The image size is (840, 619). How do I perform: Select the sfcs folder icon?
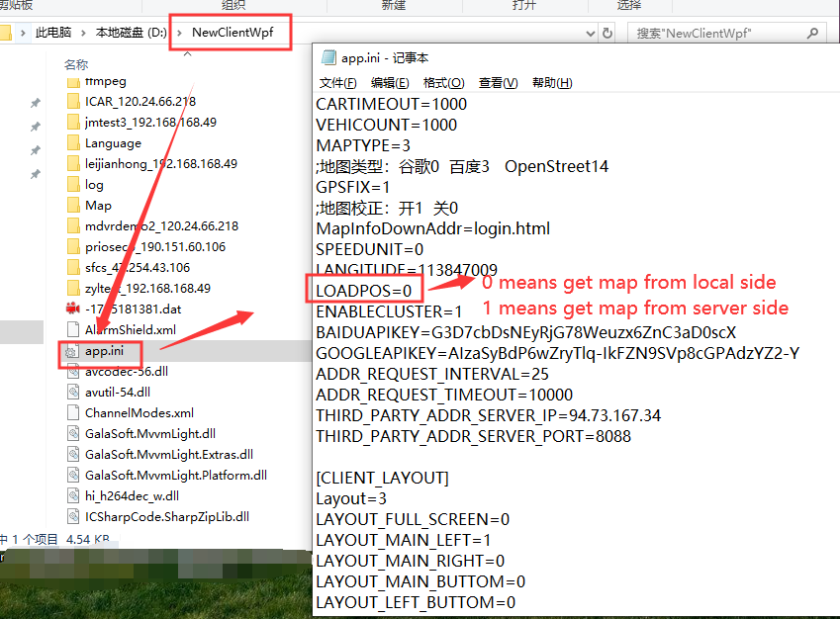[x=73, y=268]
